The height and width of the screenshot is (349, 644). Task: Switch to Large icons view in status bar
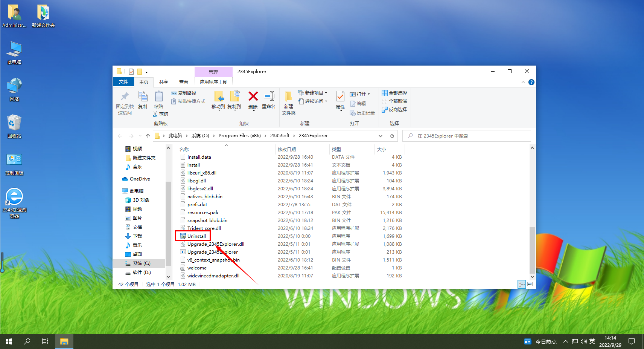pos(530,285)
